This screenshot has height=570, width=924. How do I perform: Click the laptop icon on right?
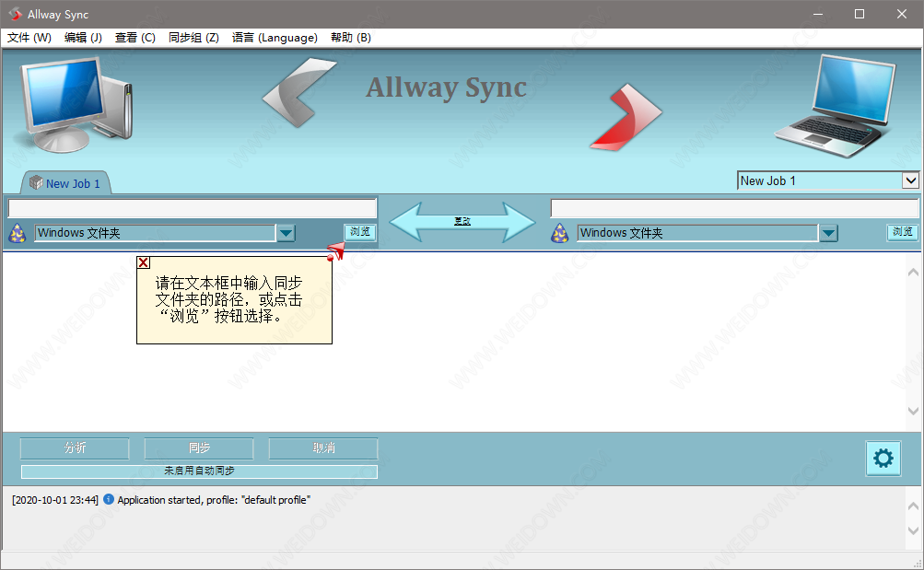tap(836, 106)
